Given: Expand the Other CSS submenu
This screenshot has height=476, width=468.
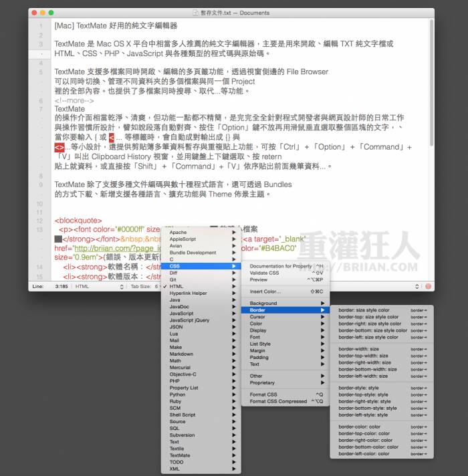Looking at the screenshot, I should (x=285, y=376).
